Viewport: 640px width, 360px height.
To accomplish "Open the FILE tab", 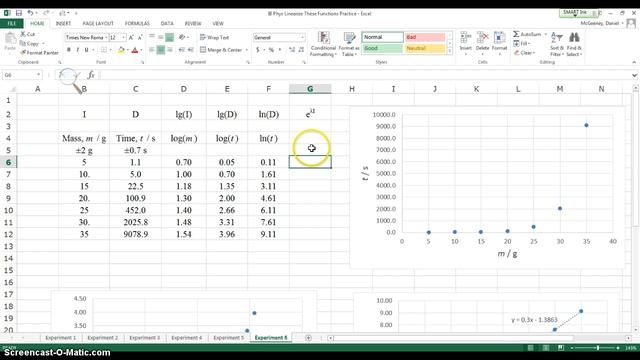I will tap(11, 24).
